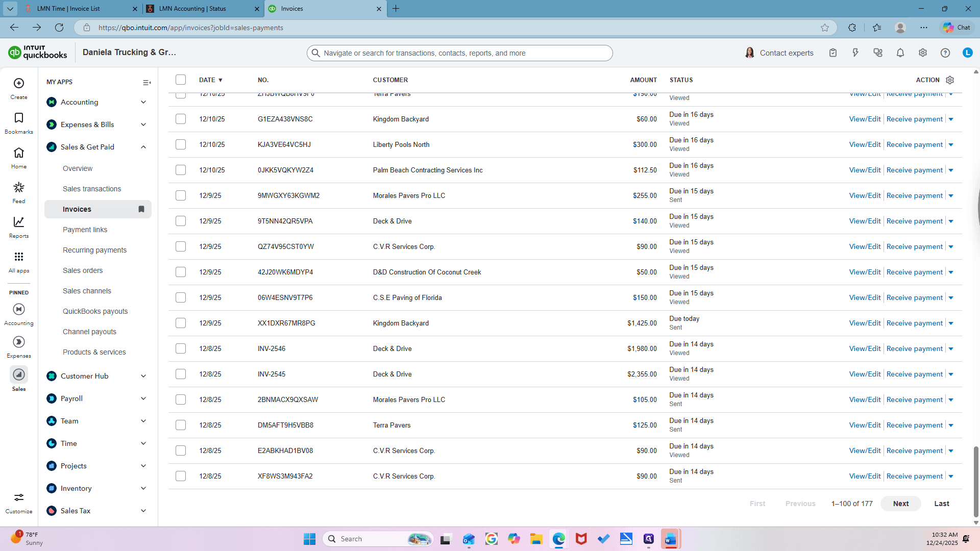Viewport: 980px width, 551px height.
Task: Collapse the My Apps menu panel
Action: tap(147, 83)
